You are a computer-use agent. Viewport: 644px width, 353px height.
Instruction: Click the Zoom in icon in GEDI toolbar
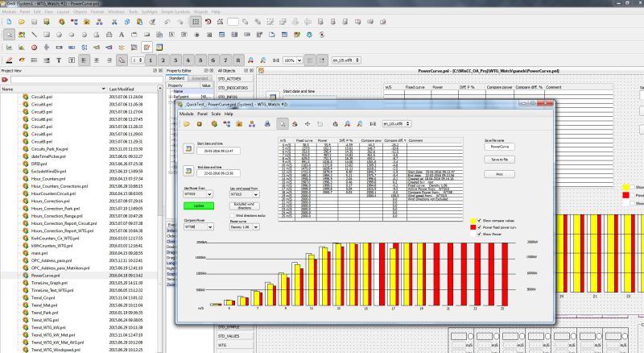coord(250,60)
